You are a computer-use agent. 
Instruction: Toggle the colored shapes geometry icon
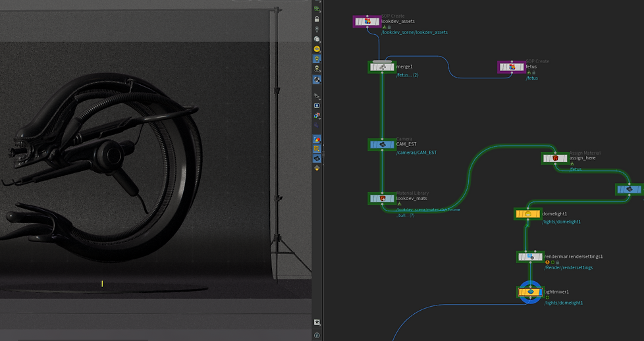click(x=317, y=140)
